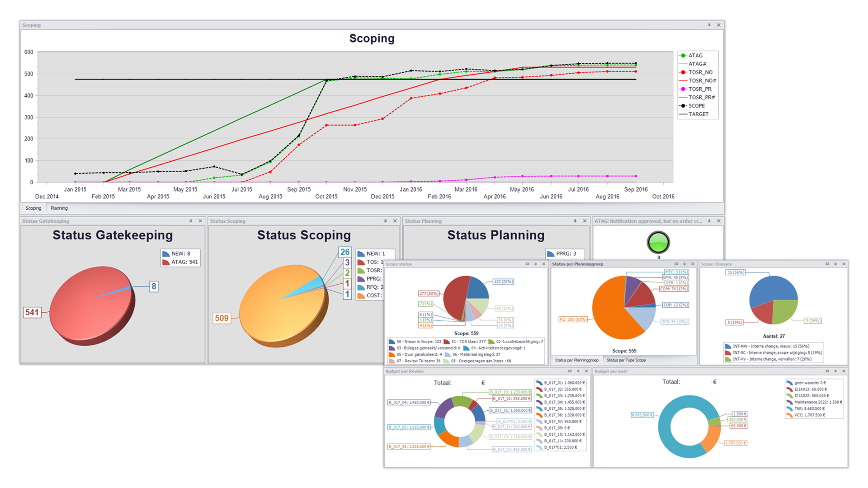The height and width of the screenshot is (488, 868).
Task: Select the TOSR_PR# legend entry
Action: click(x=697, y=98)
